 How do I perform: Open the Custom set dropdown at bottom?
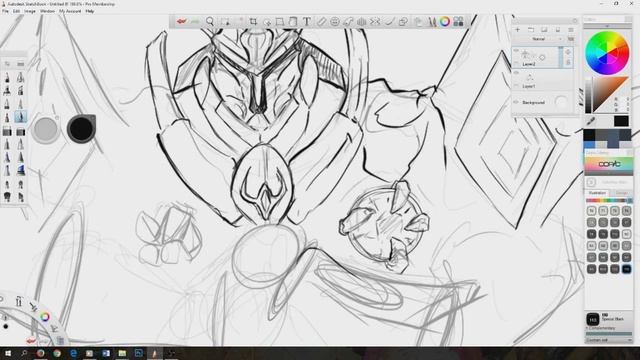click(x=609, y=340)
